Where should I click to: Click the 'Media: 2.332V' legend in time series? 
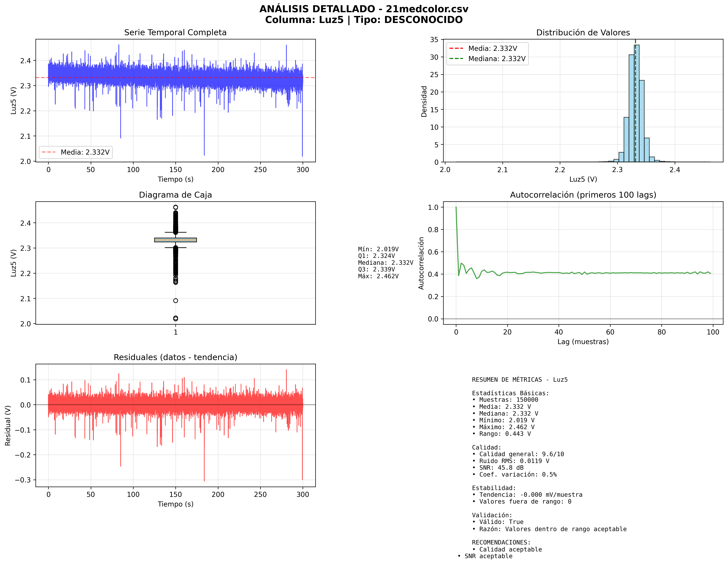(x=76, y=152)
